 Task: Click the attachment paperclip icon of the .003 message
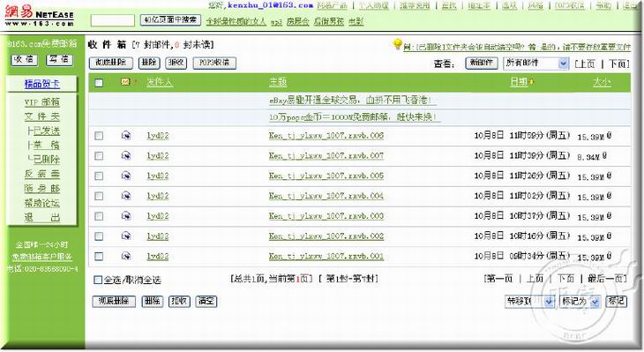click(609, 216)
